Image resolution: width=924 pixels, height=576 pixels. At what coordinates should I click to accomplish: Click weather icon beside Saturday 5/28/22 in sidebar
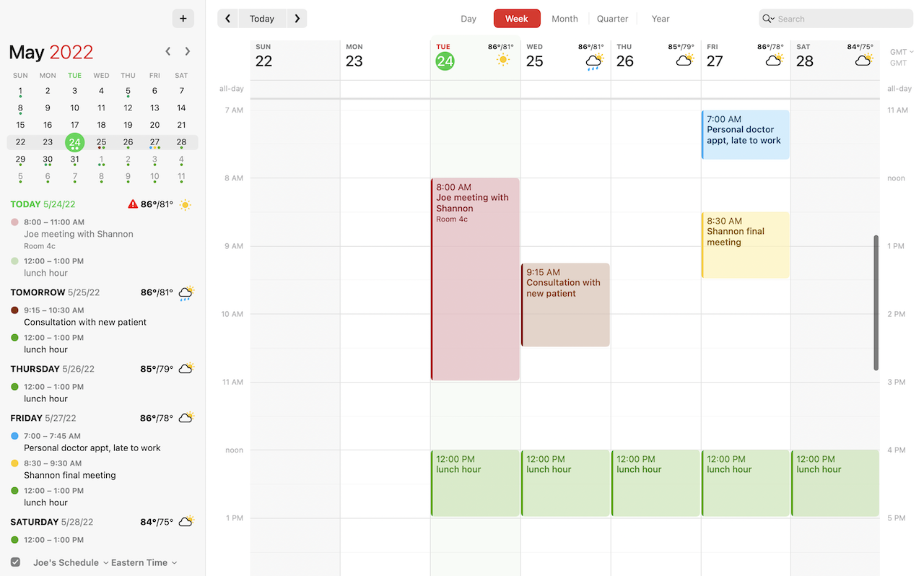pos(186,521)
